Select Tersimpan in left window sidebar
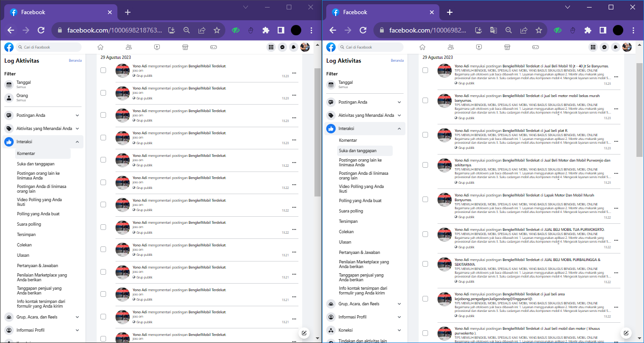The width and height of the screenshot is (644, 343). point(26,235)
